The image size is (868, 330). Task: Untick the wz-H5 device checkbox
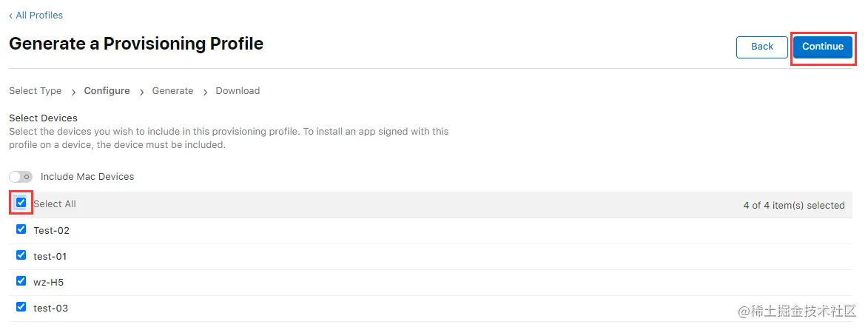[x=21, y=281]
